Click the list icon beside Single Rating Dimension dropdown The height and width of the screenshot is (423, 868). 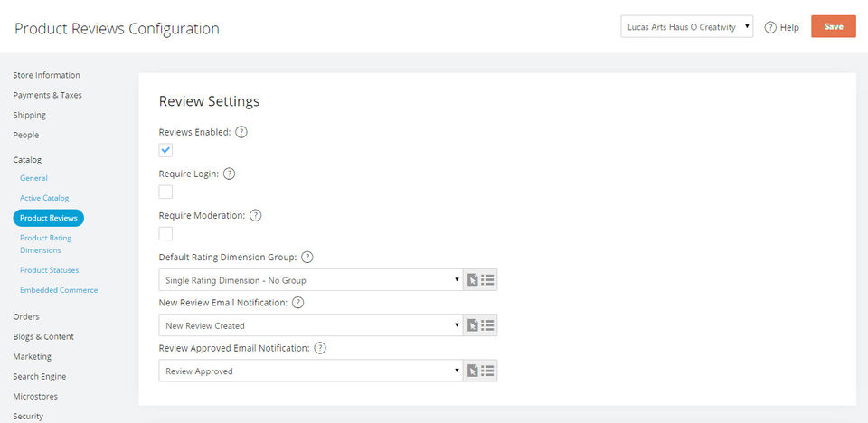click(487, 279)
